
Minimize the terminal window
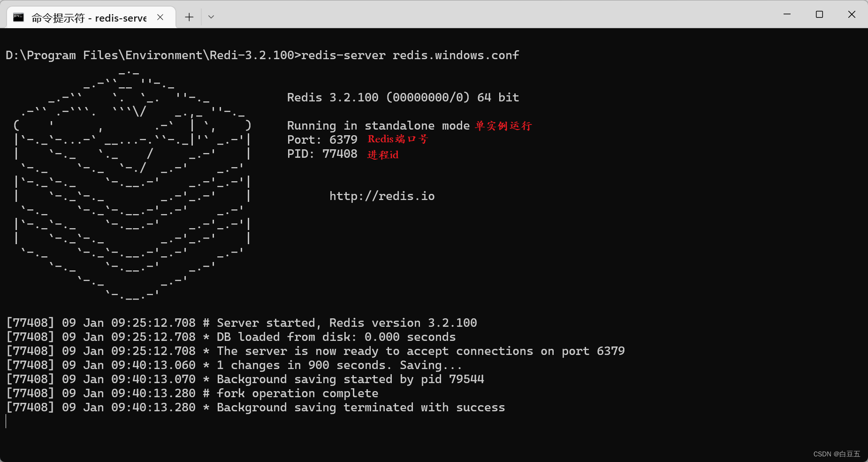pos(787,15)
